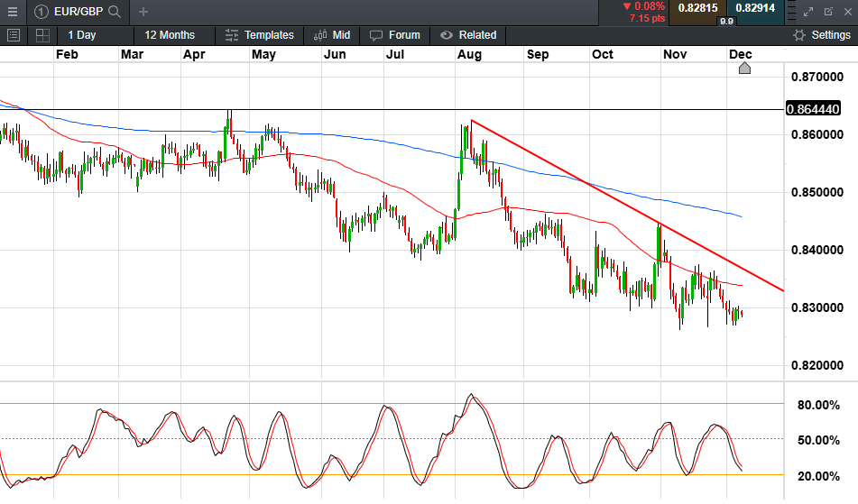
Task: Click the buy price 0.82914 button
Action: 754,8
